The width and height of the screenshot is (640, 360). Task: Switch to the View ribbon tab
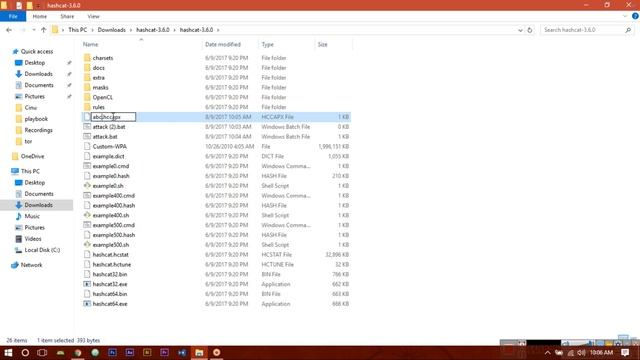[93, 16]
